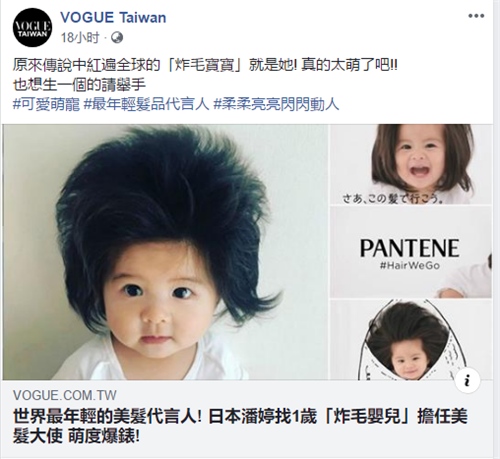Select the #可愛萌寵 hashtag

pyautogui.click(x=46, y=105)
